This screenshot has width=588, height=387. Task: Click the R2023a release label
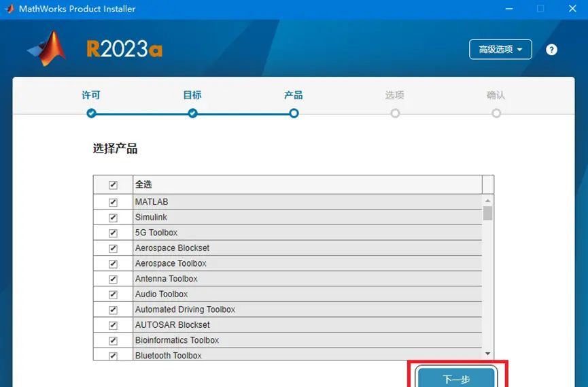coord(124,49)
